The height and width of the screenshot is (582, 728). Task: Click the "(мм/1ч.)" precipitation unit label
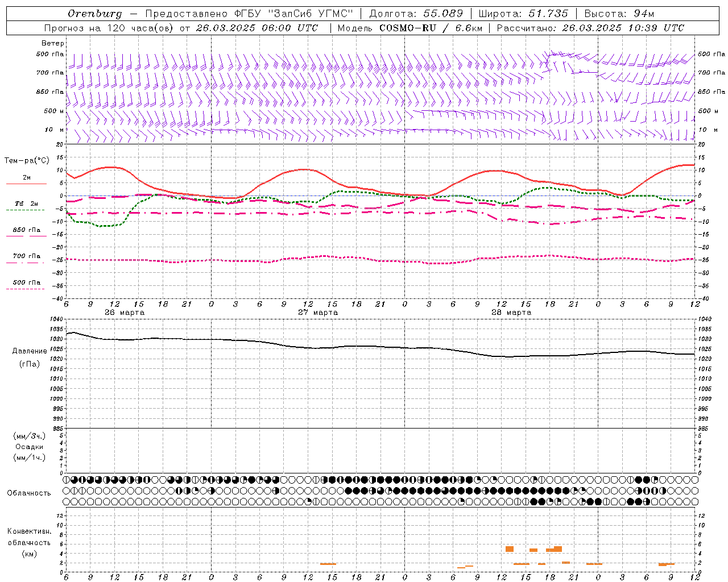click(x=30, y=458)
